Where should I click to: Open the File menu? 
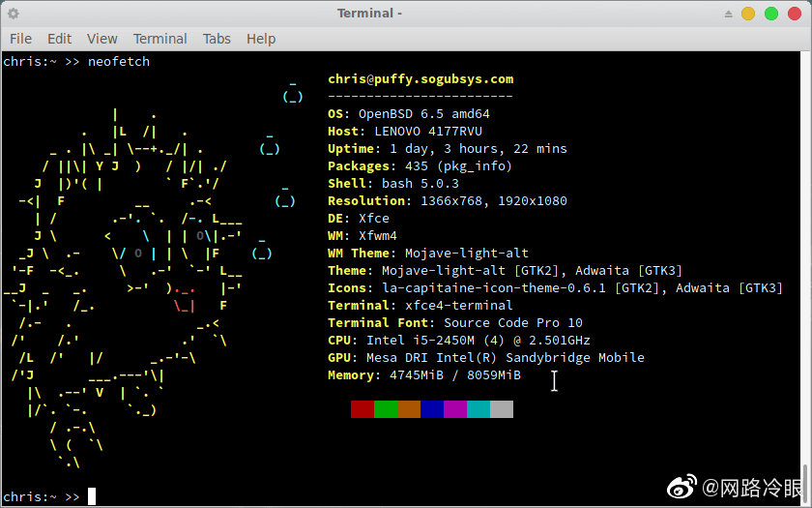[20, 39]
